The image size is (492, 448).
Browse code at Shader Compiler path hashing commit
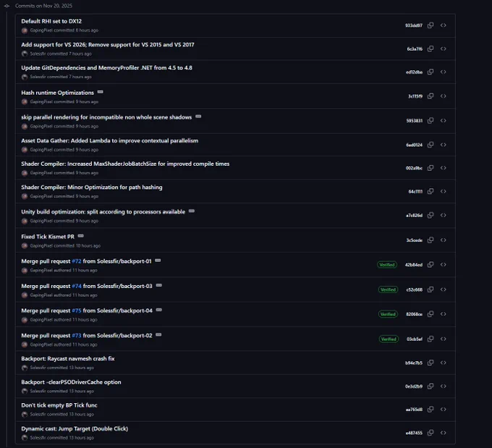(x=443, y=191)
